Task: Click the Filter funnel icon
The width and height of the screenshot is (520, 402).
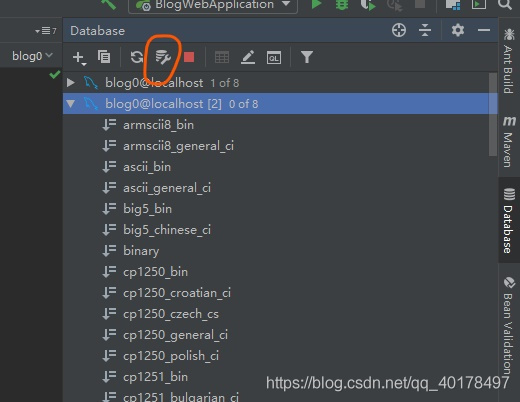Action: coord(307,57)
